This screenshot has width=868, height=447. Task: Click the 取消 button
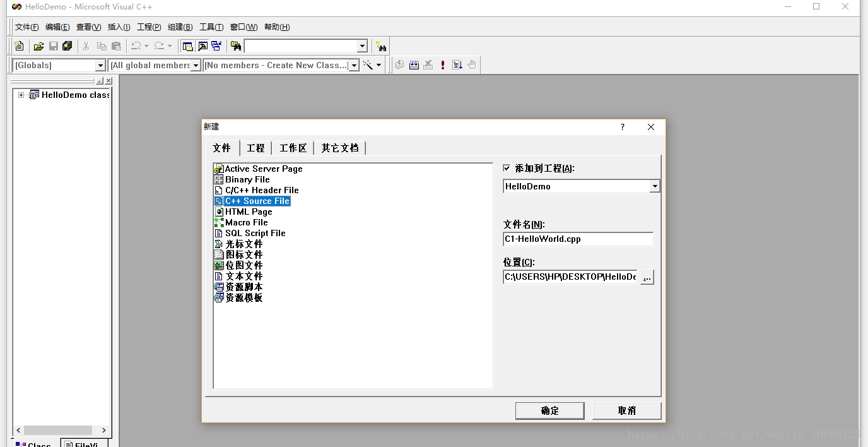coord(627,411)
